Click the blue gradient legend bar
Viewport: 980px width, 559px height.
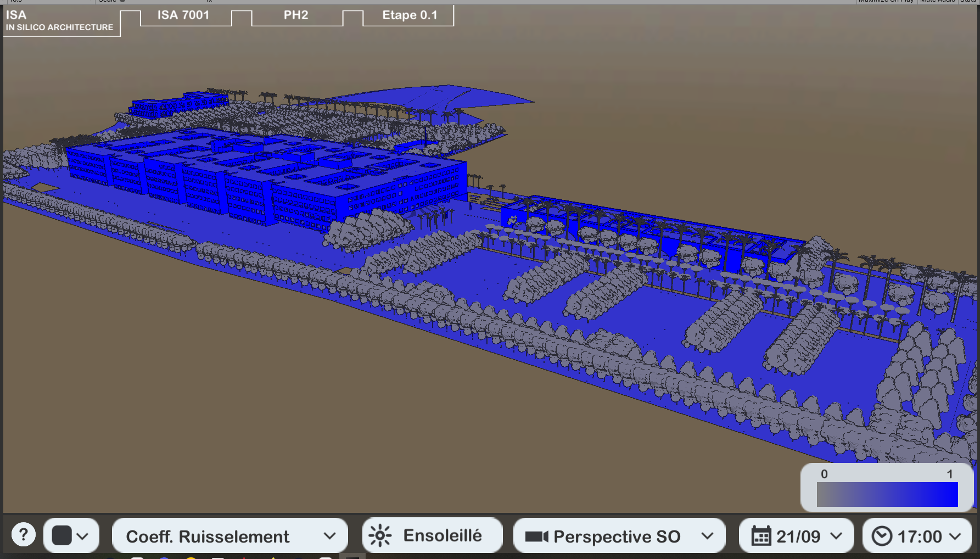point(887,494)
